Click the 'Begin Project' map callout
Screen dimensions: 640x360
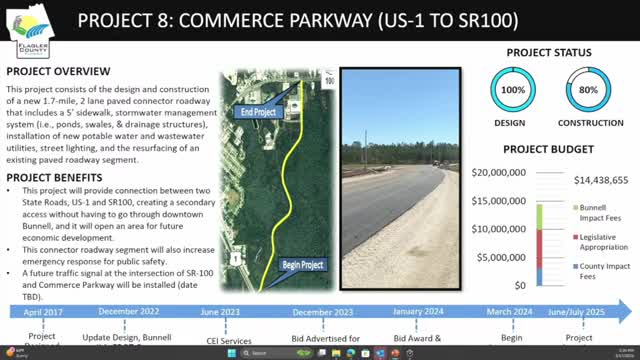coord(303,265)
